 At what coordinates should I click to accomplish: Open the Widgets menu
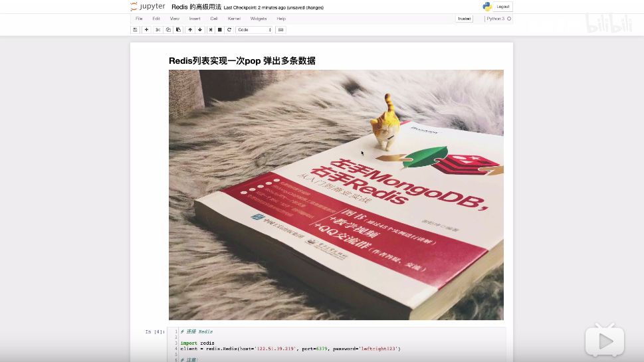(x=259, y=19)
